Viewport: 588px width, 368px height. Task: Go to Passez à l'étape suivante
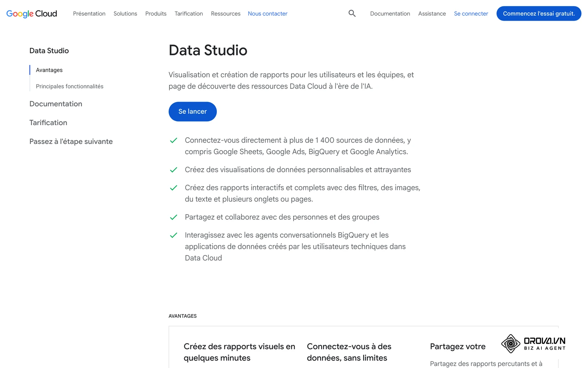tap(71, 141)
